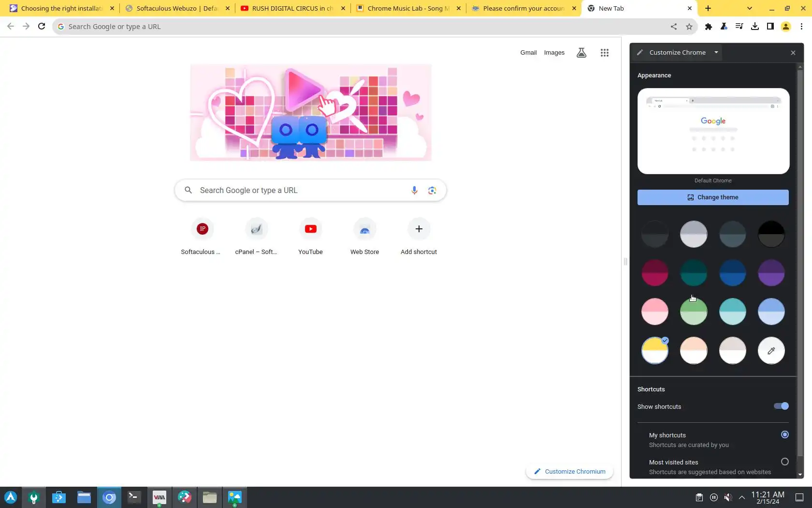Toggle the side panel toolbar icon
812x508 pixels.
pyautogui.click(x=770, y=27)
